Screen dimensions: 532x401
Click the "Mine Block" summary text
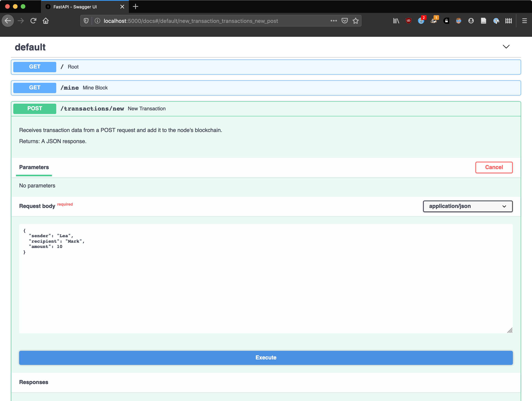click(95, 88)
